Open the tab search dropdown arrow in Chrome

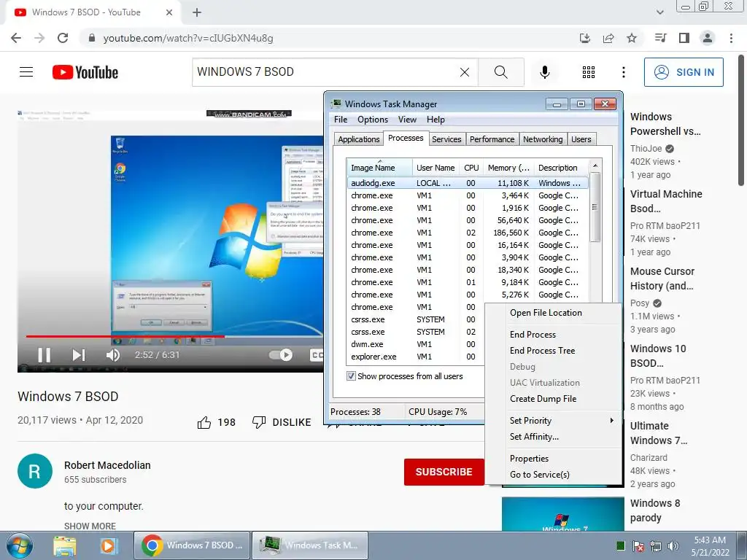coord(659,12)
